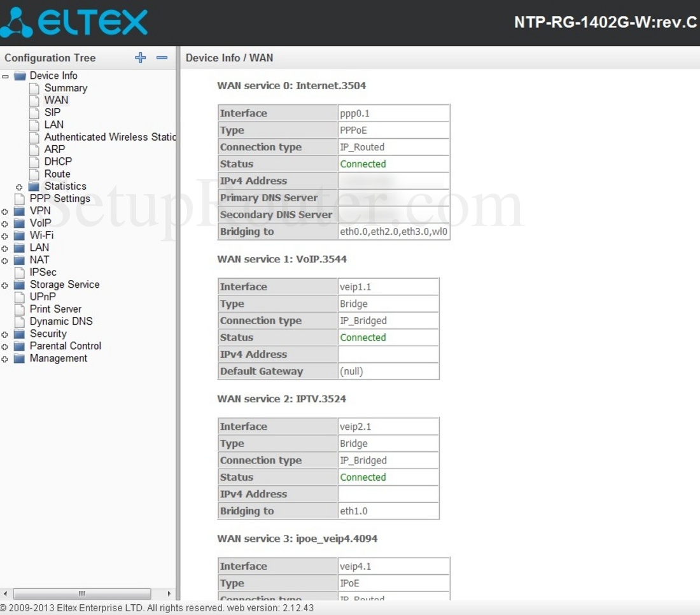Click the Statistics folder icon
This screenshot has height=615, width=700.
click(34, 187)
